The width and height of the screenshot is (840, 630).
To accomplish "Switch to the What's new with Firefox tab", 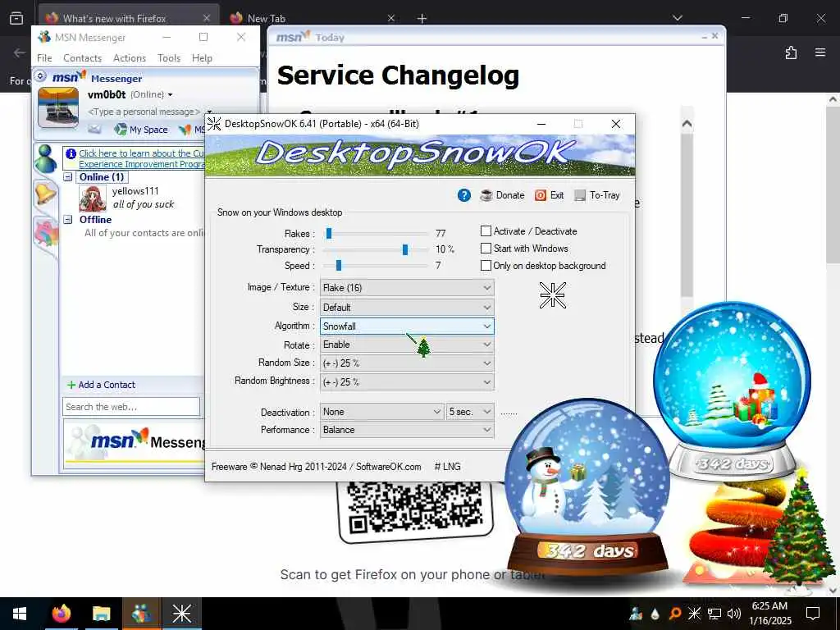I will pos(129,18).
